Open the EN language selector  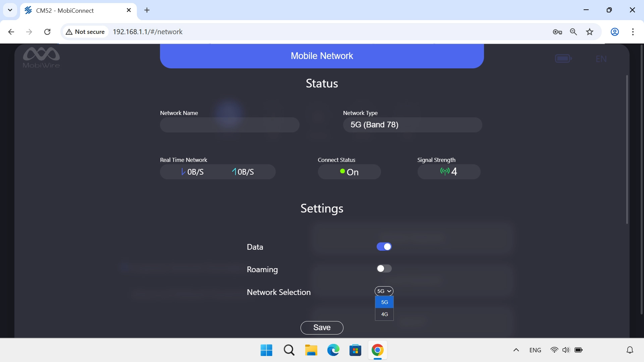tap(601, 59)
